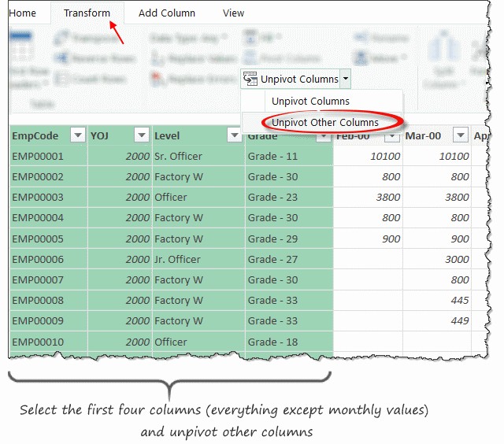Choose Unpivot Other Columns from menu
The height and width of the screenshot is (444, 504).
click(324, 122)
